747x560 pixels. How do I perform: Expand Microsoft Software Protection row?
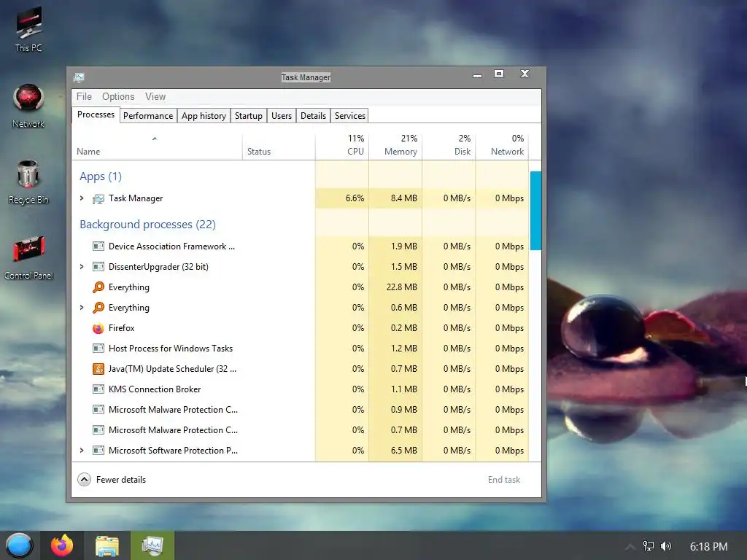[x=82, y=451]
